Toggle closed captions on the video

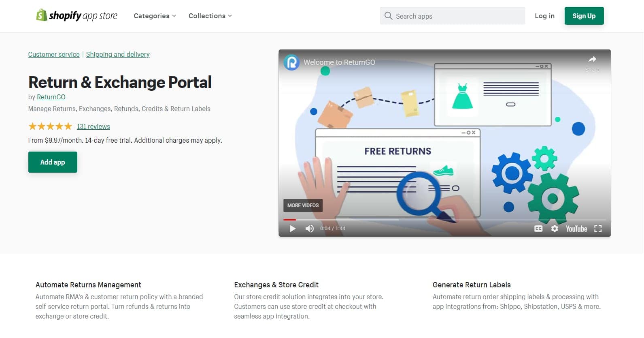(538, 229)
